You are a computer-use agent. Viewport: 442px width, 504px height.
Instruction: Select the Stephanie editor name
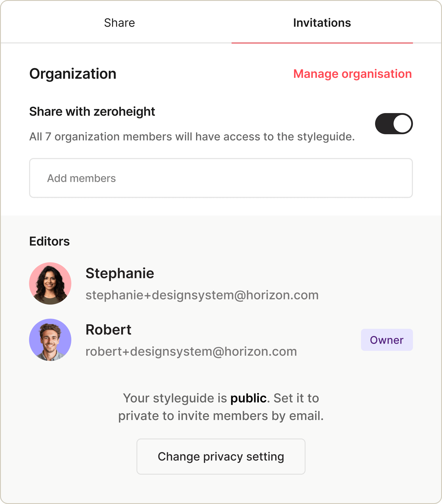[120, 273]
